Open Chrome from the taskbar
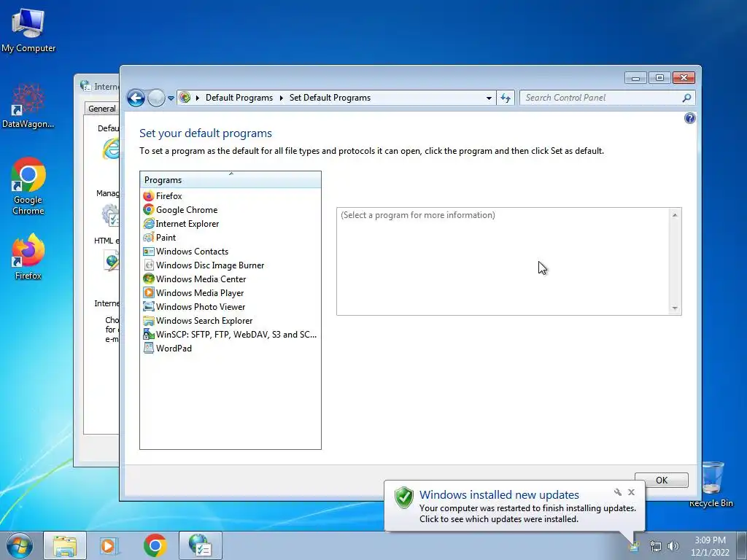This screenshot has height=560, width=747. coord(155,545)
